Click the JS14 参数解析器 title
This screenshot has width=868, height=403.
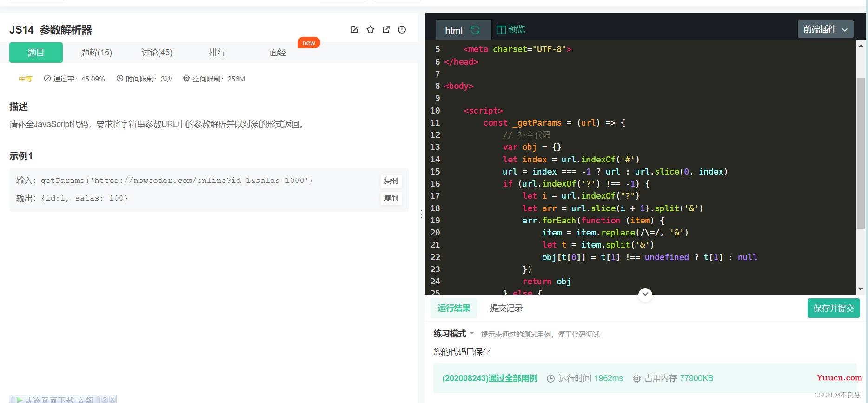point(51,30)
